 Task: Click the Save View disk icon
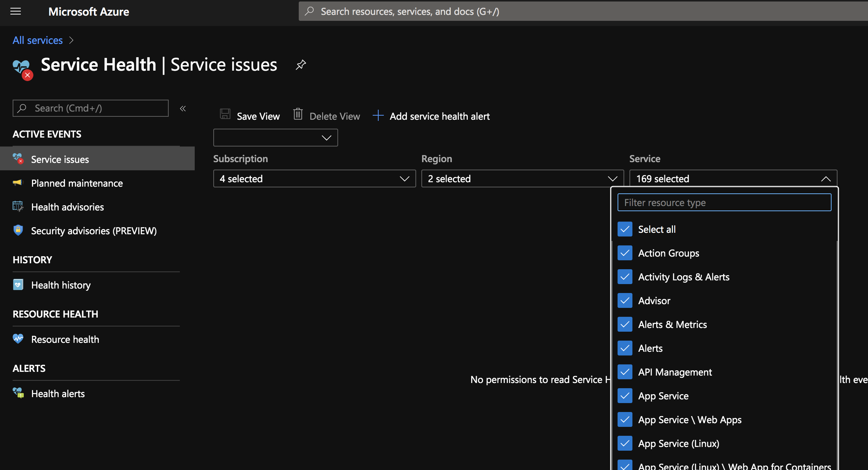pyautogui.click(x=225, y=114)
